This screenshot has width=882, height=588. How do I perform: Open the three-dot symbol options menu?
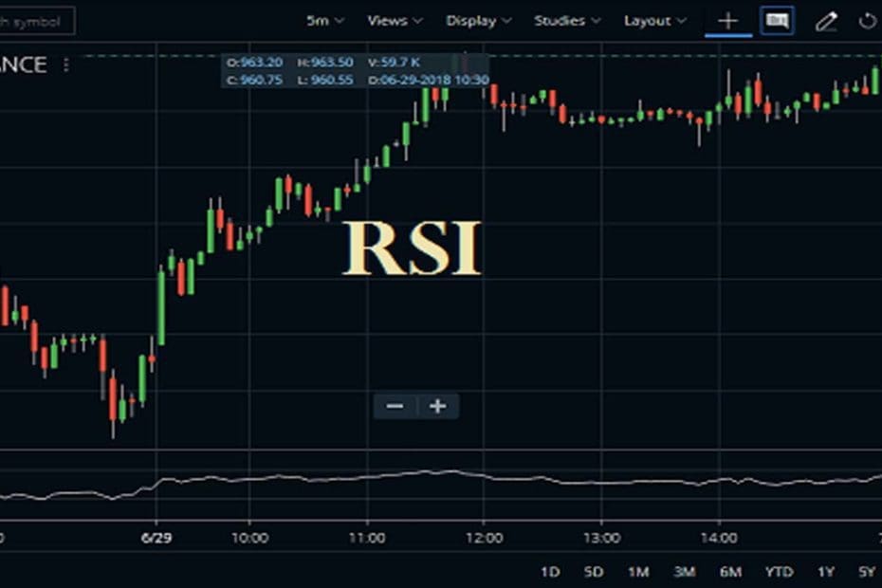(66, 64)
